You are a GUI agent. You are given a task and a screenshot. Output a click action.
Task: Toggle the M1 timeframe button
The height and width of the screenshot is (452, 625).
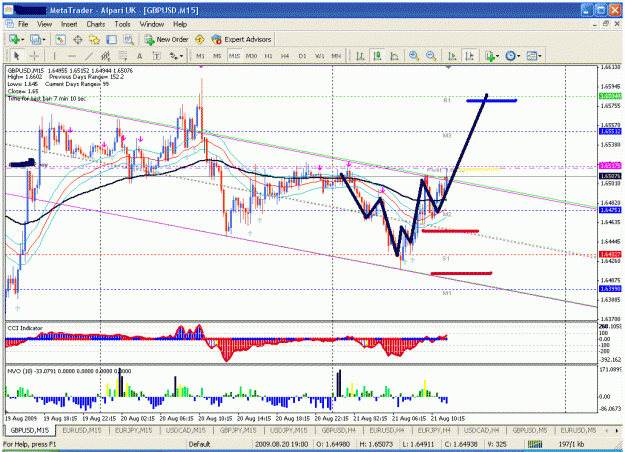pyautogui.click(x=200, y=56)
